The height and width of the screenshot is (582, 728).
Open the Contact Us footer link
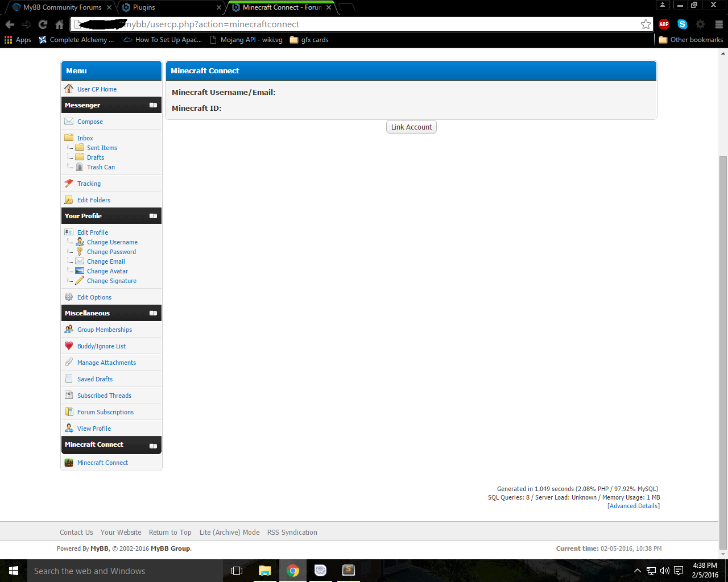76,533
